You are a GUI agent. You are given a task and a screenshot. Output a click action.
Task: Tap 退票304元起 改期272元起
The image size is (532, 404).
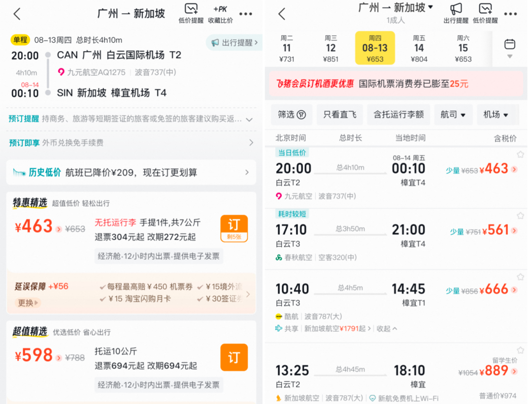145,237
